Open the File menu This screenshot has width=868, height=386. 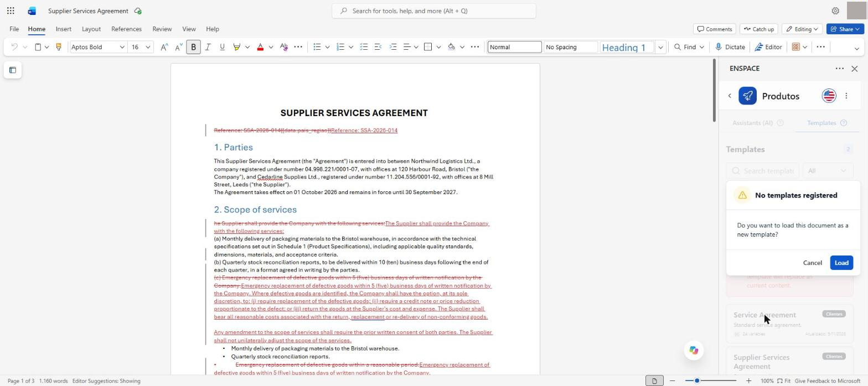pyautogui.click(x=14, y=29)
